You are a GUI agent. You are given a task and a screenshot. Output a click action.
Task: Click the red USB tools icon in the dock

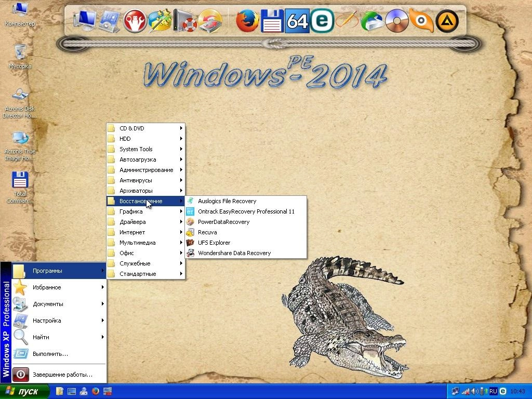point(135,21)
